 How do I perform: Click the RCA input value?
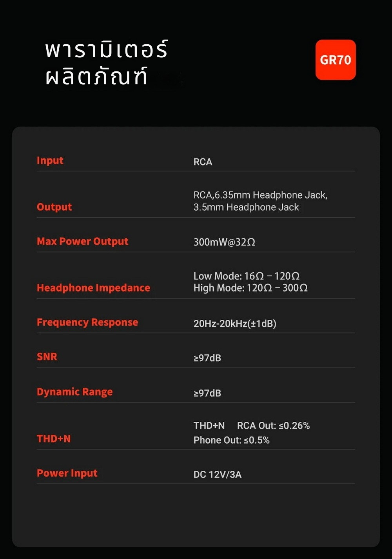pyautogui.click(x=203, y=162)
